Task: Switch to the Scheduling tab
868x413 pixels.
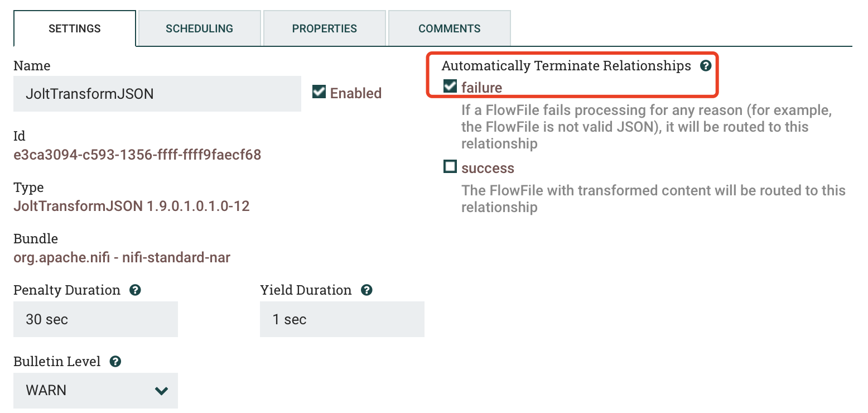Action: coord(200,28)
